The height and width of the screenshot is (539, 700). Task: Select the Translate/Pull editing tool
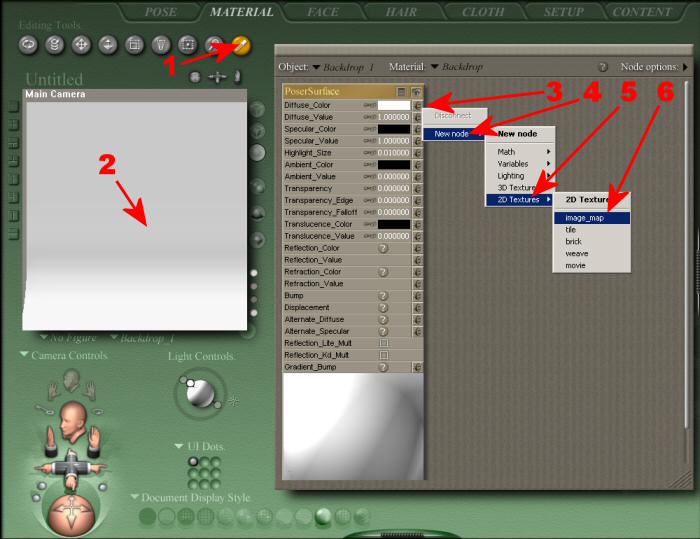pos(81,45)
